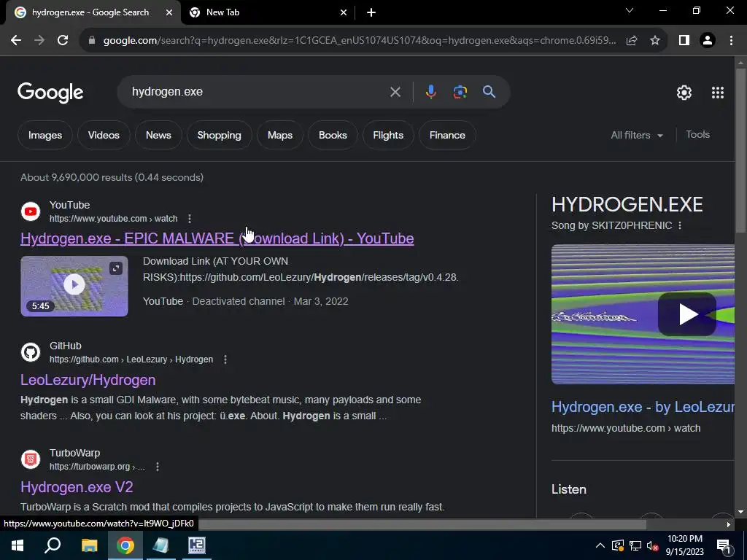Click the magnifying glass search button
This screenshot has height=560, width=747.
coord(489,92)
